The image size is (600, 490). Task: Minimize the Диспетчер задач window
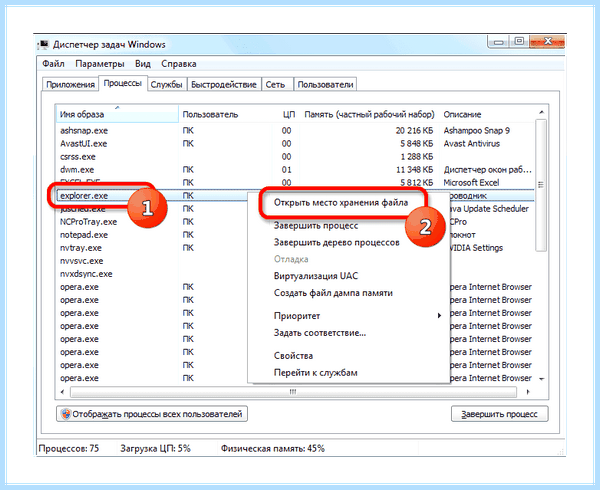coord(499,42)
